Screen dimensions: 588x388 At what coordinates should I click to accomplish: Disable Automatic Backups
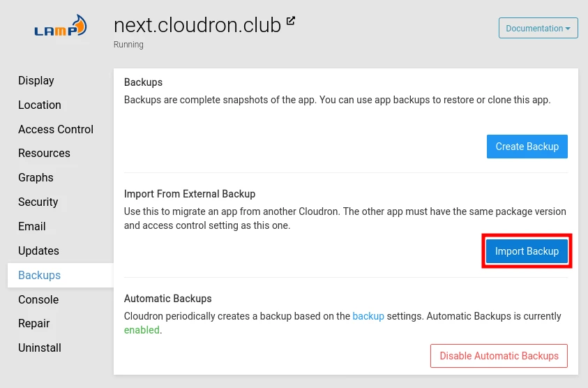(x=499, y=356)
